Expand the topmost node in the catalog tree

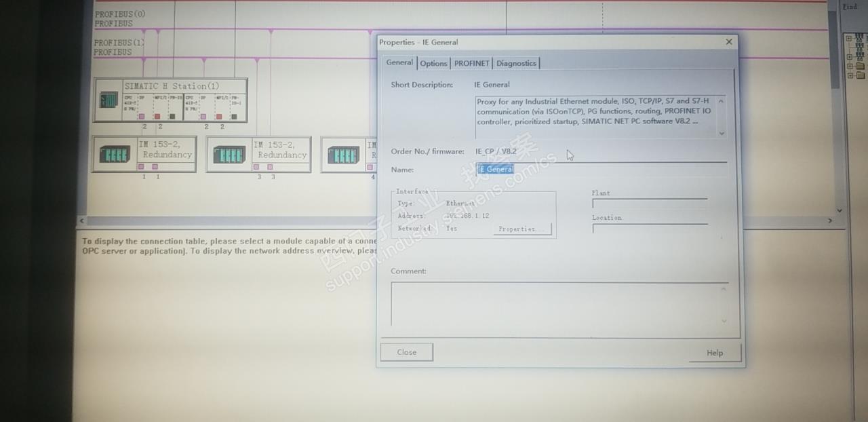coord(849,39)
